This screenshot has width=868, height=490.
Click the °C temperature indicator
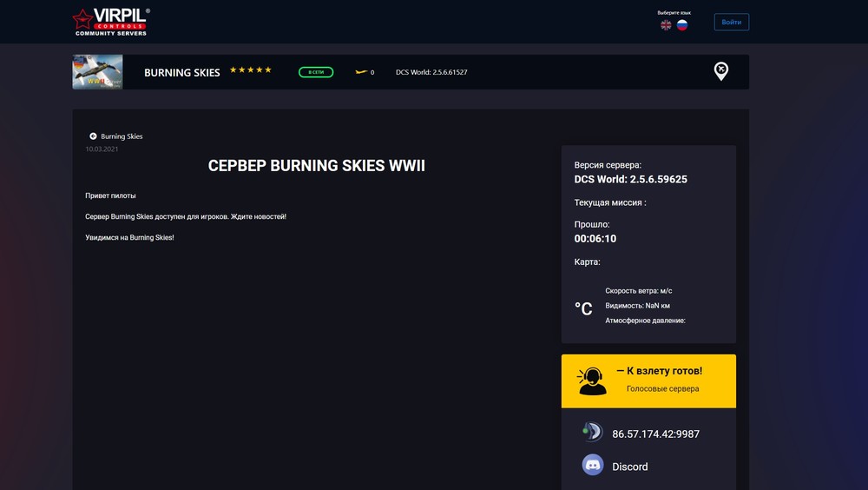click(x=583, y=308)
